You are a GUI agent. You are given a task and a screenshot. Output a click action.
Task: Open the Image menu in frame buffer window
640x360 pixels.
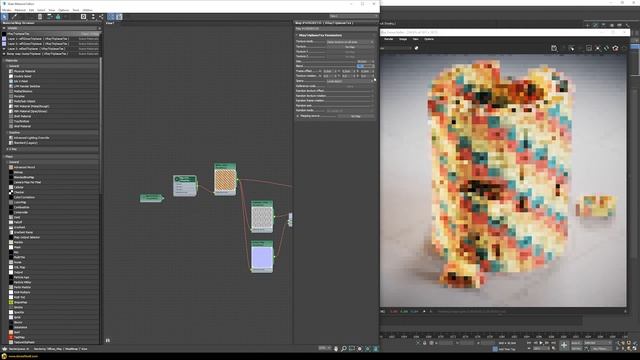(403, 39)
